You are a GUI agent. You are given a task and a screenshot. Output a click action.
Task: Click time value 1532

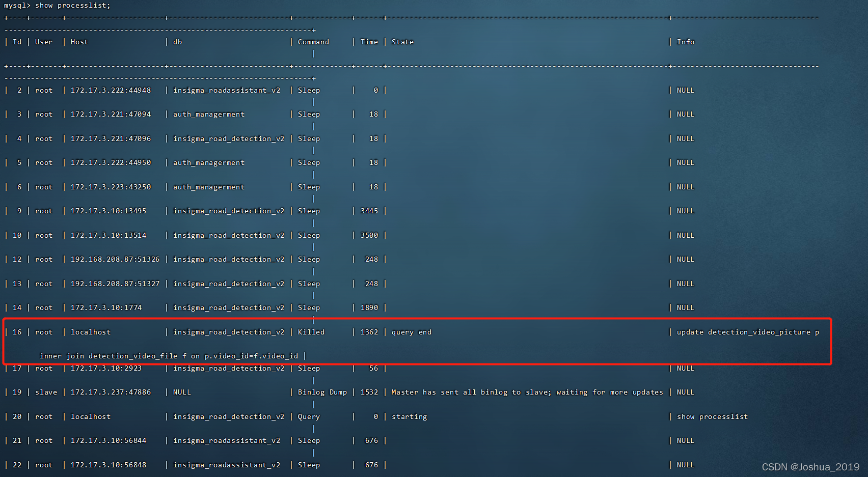(369, 392)
